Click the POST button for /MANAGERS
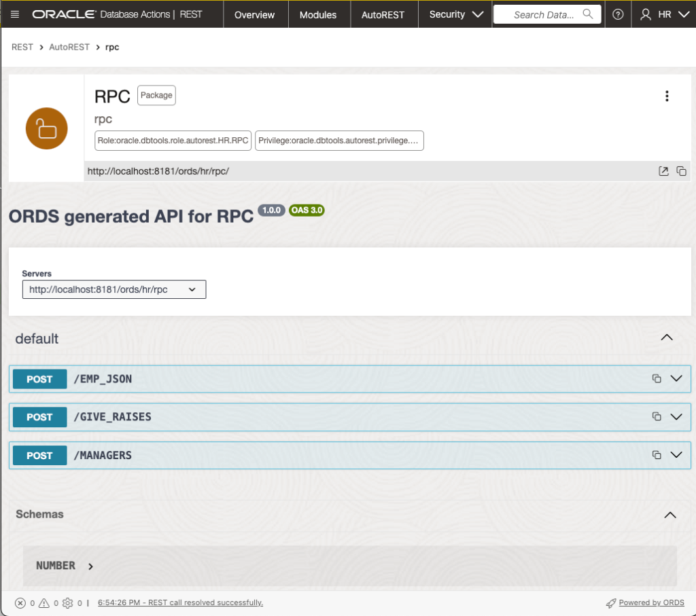 pos(39,456)
